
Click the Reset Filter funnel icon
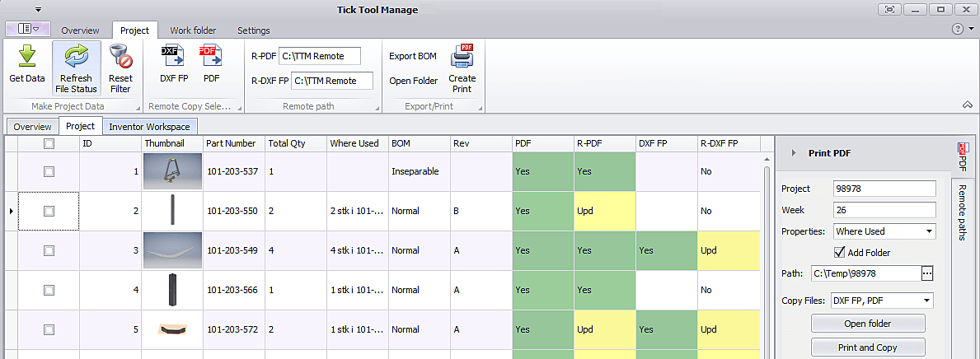pos(120,57)
